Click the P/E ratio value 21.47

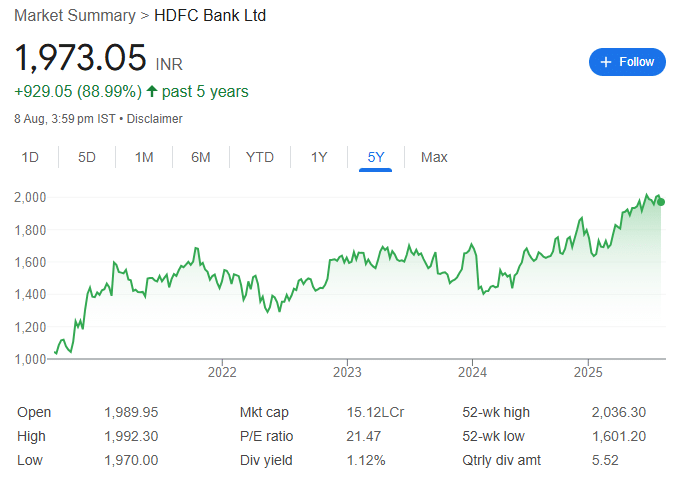363,436
